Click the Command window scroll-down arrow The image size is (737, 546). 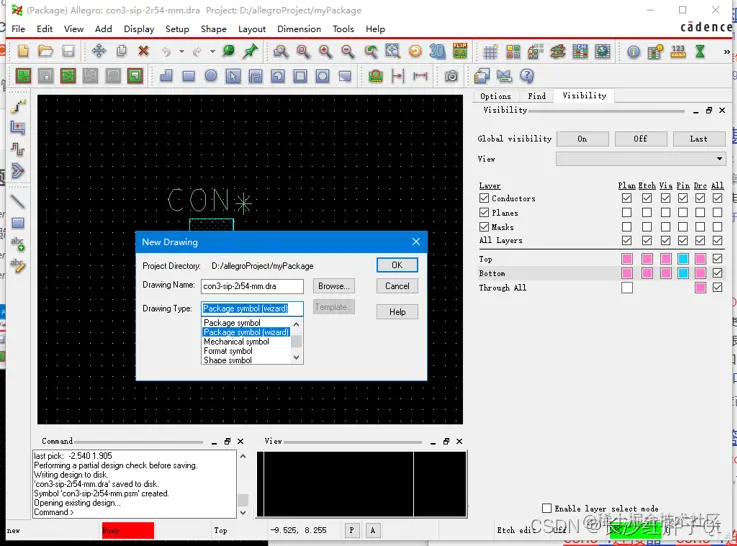[243, 512]
